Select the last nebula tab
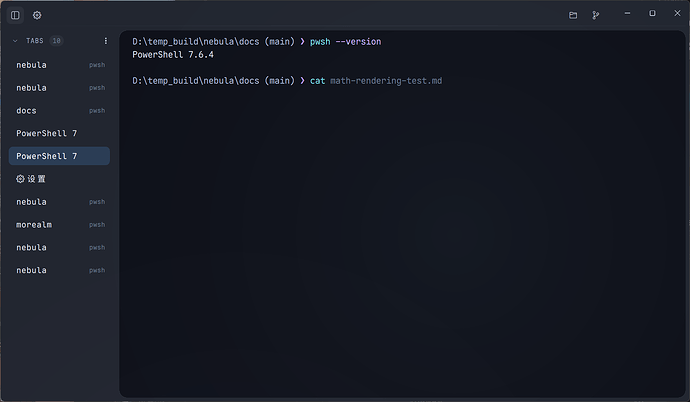The width and height of the screenshot is (690, 402). tap(59, 270)
